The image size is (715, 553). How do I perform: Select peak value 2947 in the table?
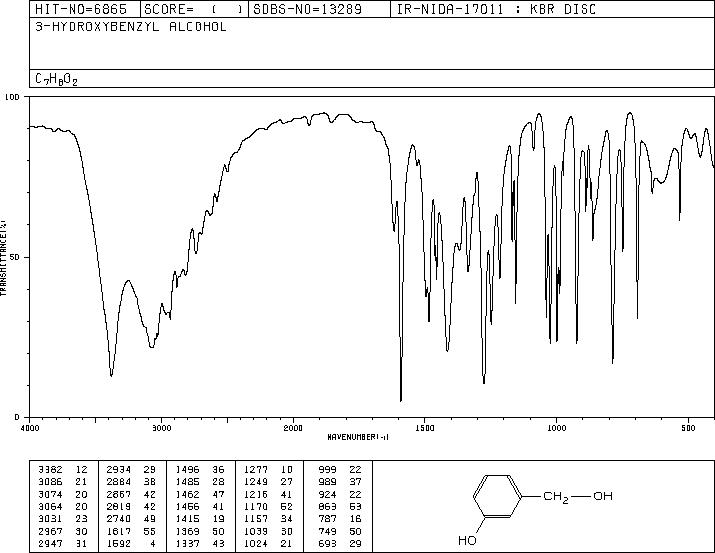50,544
